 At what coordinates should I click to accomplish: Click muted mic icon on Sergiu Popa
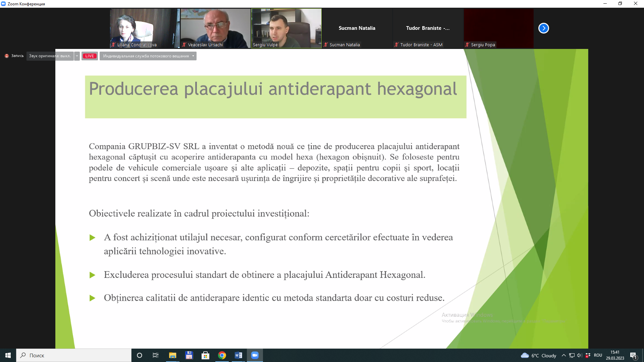(x=467, y=45)
